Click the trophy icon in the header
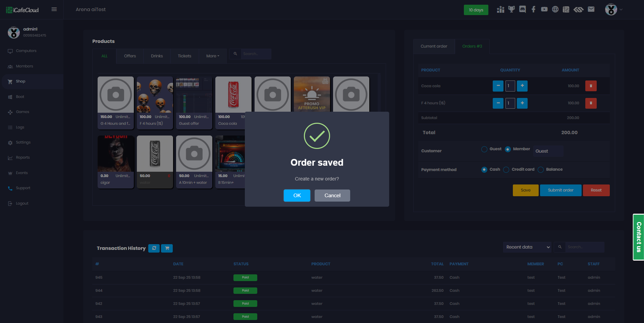The image size is (644, 323). coord(512,9)
